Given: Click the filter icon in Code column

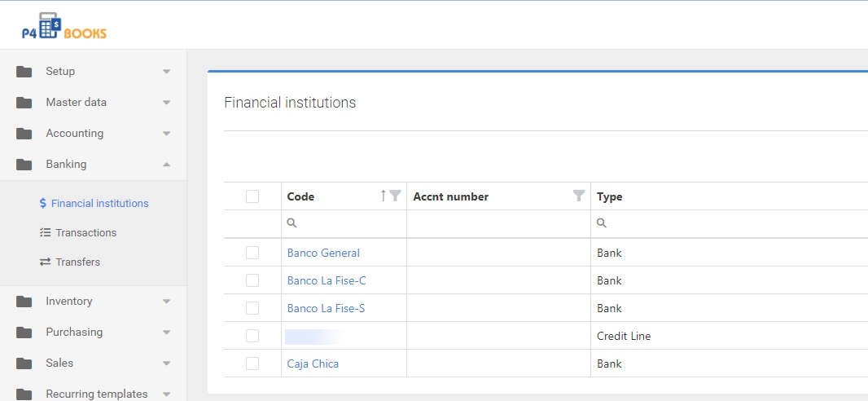Looking at the screenshot, I should tap(395, 196).
